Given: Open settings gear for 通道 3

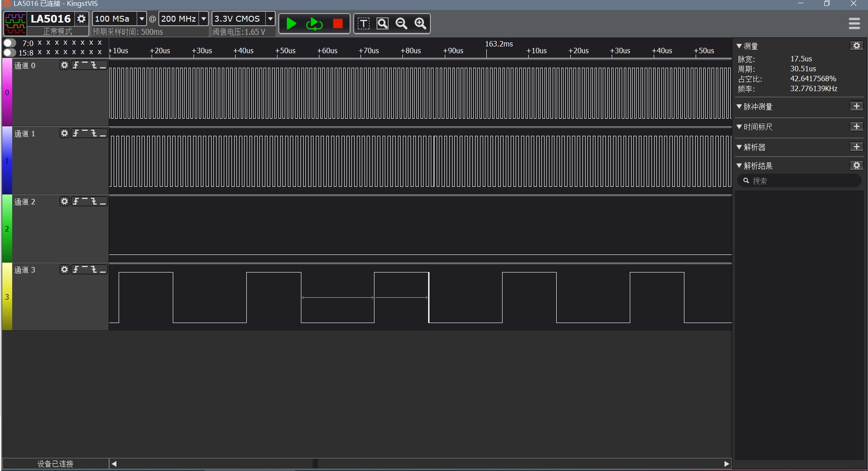Looking at the screenshot, I should [x=65, y=270].
